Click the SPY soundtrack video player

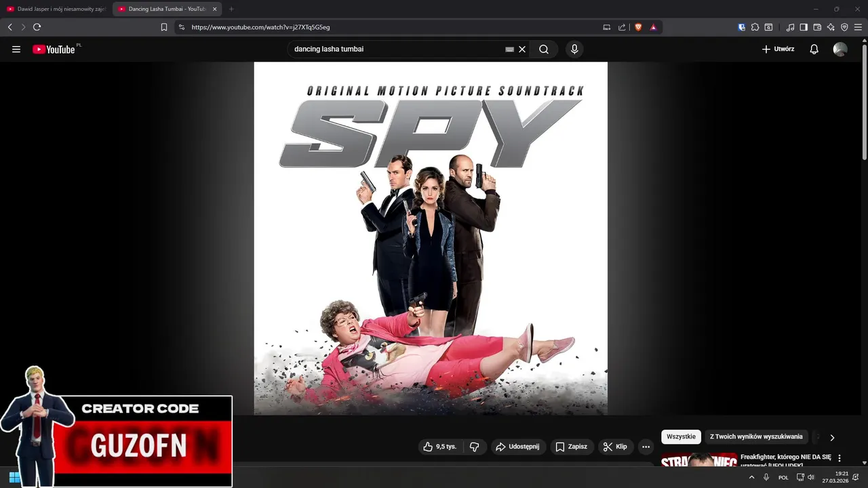click(431, 239)
